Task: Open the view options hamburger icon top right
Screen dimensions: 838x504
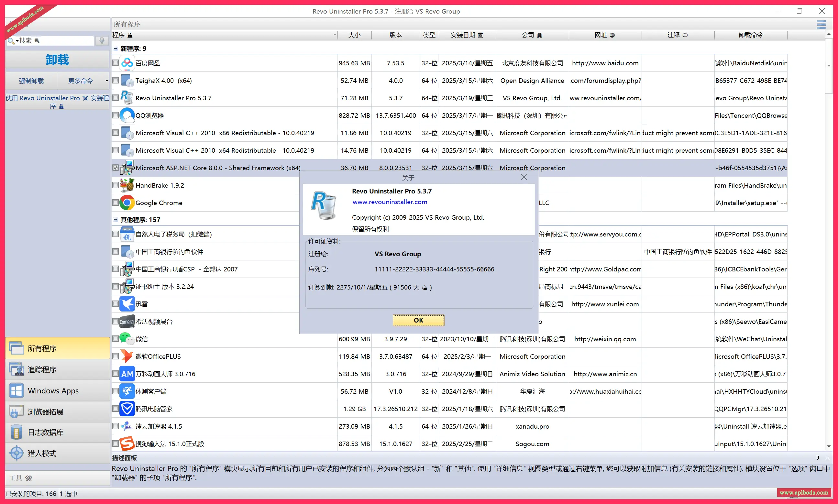Action: [821, 24]
